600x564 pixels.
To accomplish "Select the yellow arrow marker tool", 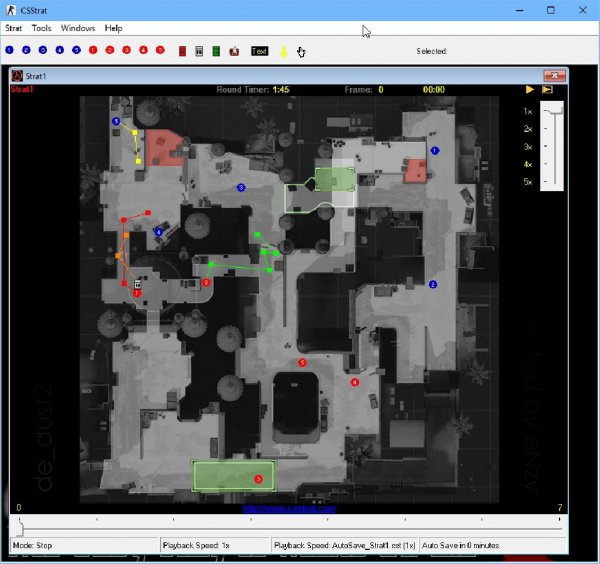I will (x=284, y=52).
